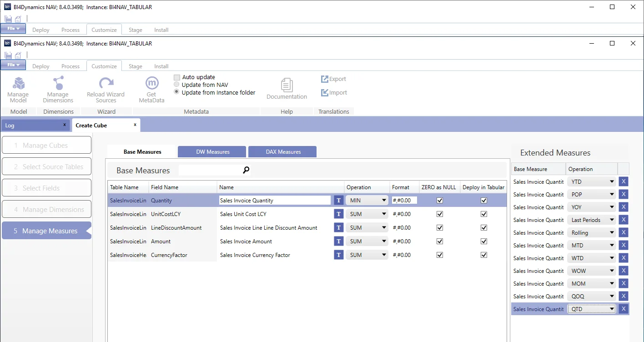644x342 pixels.
Task: Enable the Auto update checkbox
Action: pos(177,77)
